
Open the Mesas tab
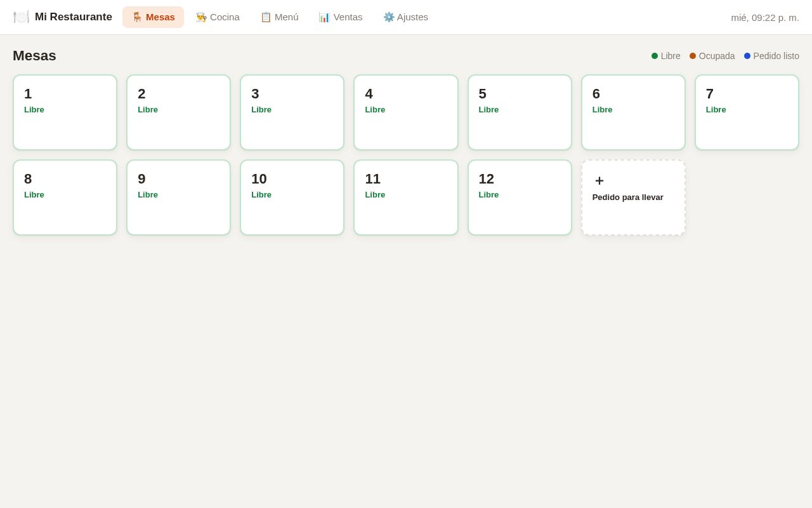153,17
